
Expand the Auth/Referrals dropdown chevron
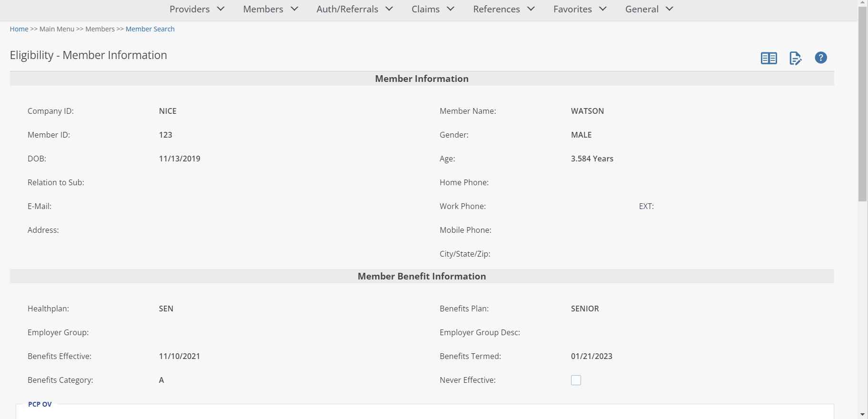(389, 9)
